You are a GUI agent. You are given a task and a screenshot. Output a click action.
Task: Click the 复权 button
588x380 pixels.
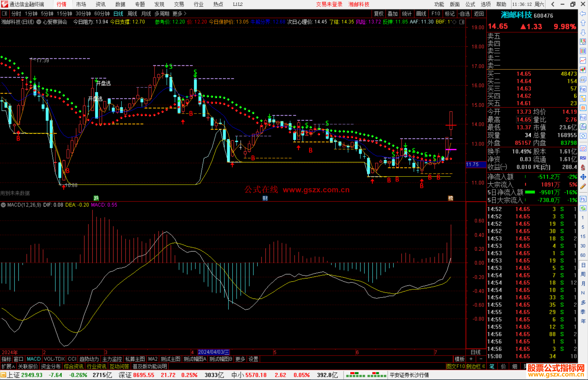[x=379, y=14]
